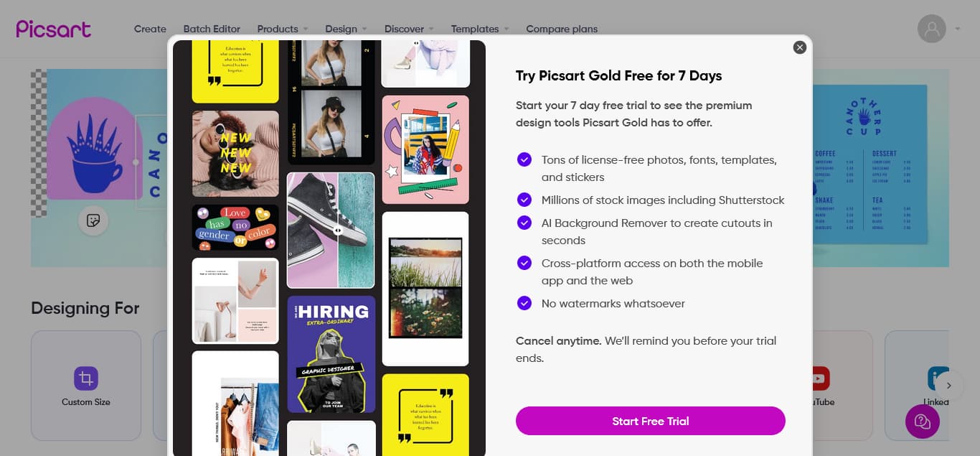Open the Products dropdown
Screen dimensions: 980x456
click(278, 29)
